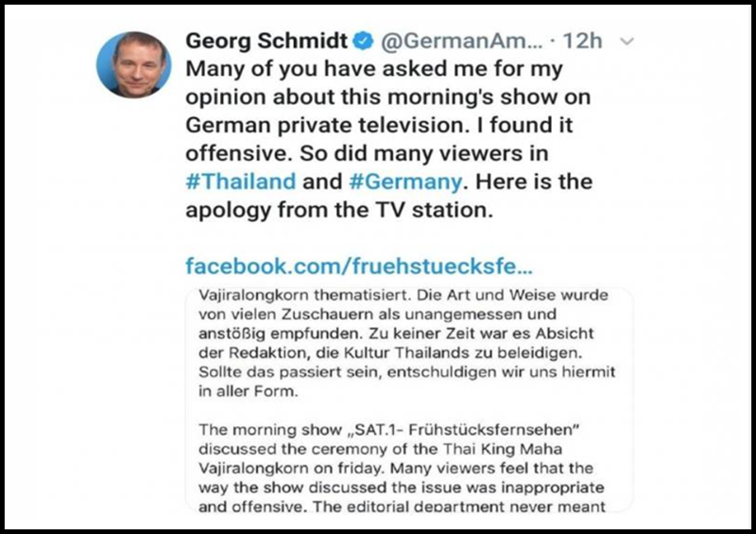Open the @GermanAm... handle link

pos(462,41)
